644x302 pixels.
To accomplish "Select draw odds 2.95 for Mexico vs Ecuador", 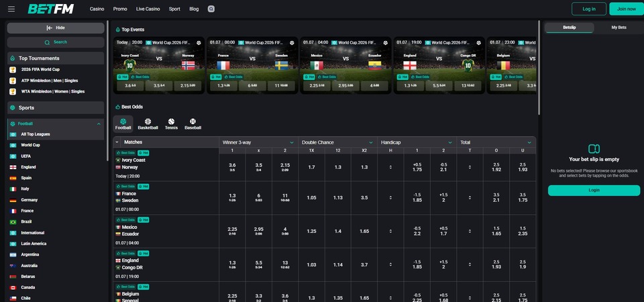I will 258,232.
